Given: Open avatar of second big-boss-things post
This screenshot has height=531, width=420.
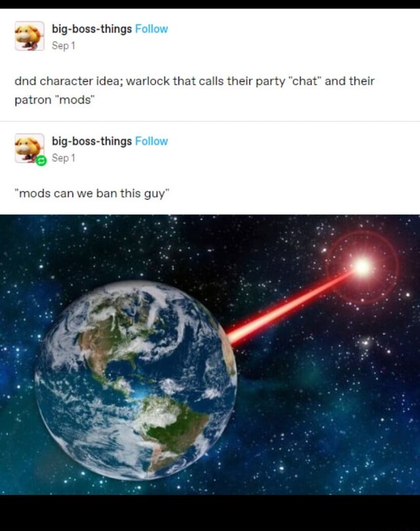Looking at the screenshot, I should coord(30,148).
